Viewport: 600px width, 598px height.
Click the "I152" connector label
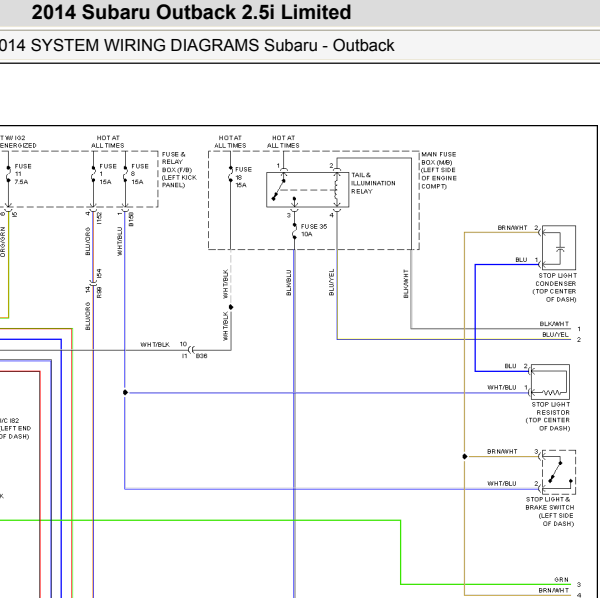tap(99, 218)
